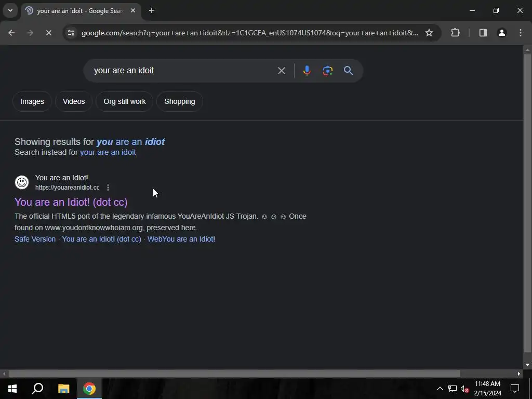
Task: Click the Google search input field
Action: 183,71
